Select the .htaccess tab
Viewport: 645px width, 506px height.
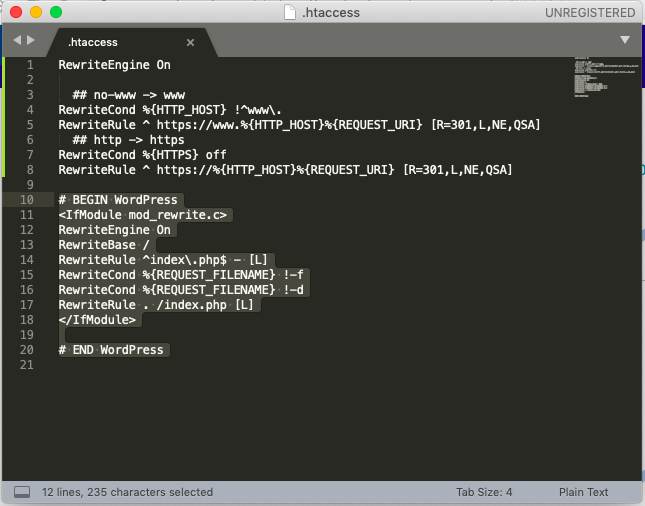(93, 42)
